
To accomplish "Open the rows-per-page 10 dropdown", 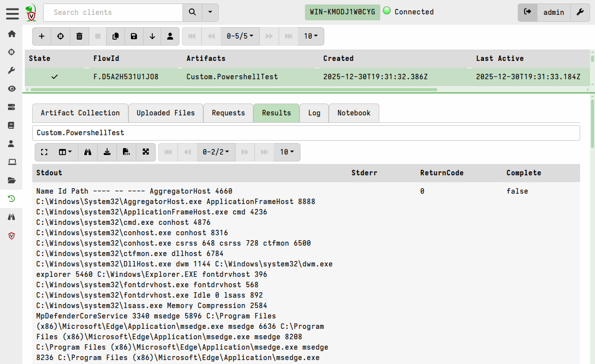I will pyautogui.click(x=310, y=36).
